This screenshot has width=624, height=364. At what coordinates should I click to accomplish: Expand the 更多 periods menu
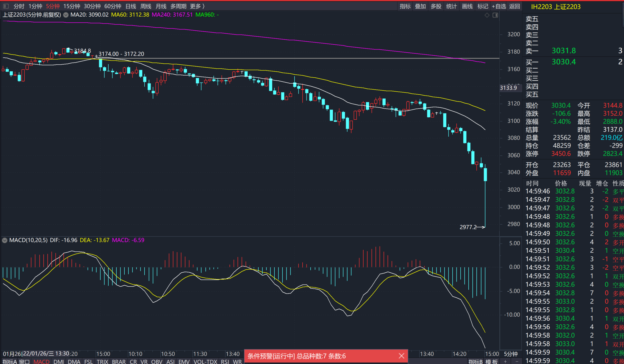coord(197,6)
